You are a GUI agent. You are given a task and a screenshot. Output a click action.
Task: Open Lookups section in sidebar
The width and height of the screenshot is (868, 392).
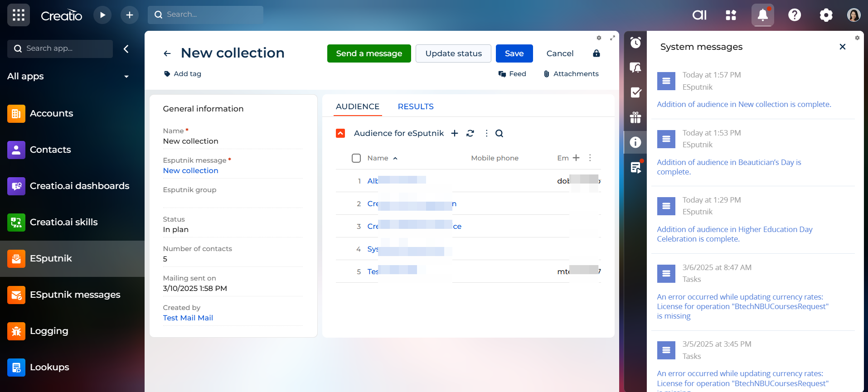(73, 367)
